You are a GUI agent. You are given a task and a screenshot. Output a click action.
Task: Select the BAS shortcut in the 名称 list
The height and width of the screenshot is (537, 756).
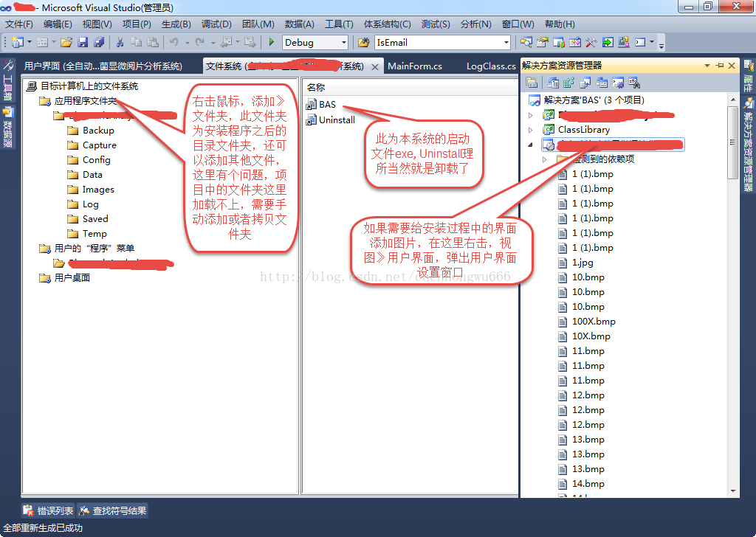tap(321, 105)
